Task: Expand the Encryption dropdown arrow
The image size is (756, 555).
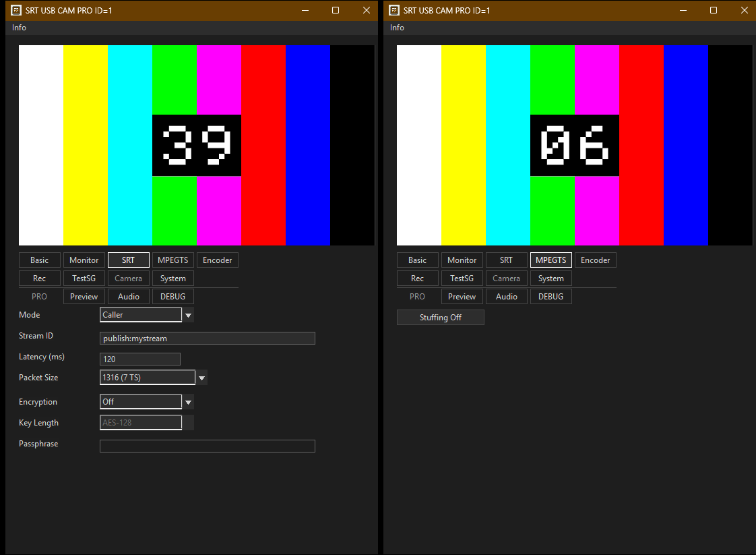Action: [x=188, y=402]
